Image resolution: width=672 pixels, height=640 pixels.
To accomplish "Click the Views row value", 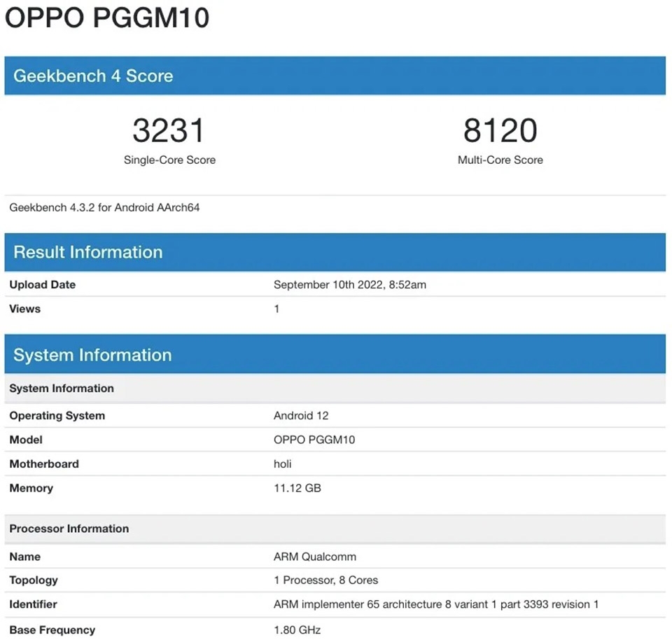I will (x=276, y=309).
